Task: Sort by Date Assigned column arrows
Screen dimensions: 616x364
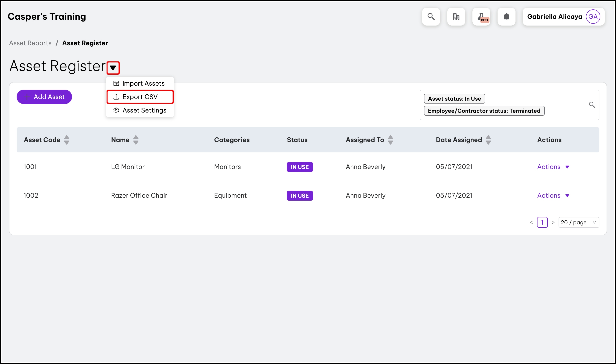Action: [488, 140]
